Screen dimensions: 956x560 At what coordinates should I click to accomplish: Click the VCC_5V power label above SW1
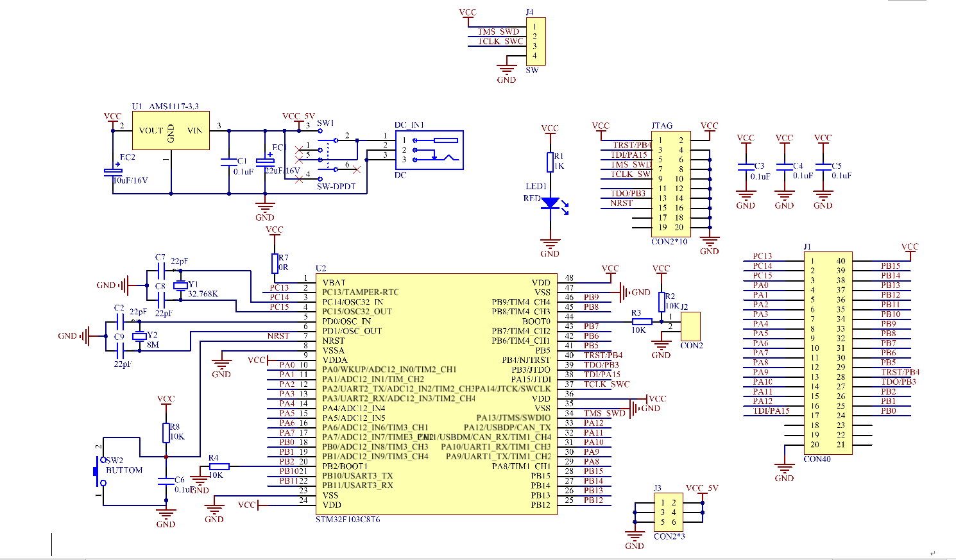[298, 117]
